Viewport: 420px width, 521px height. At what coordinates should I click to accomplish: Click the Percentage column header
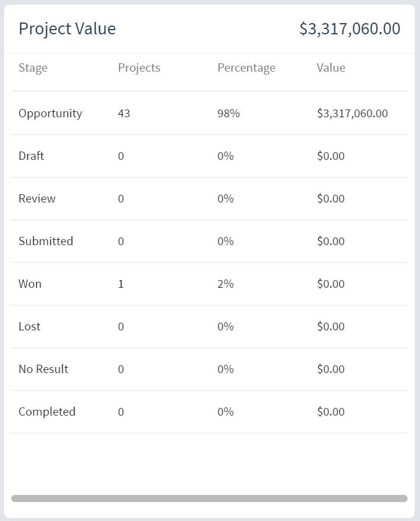246,68
